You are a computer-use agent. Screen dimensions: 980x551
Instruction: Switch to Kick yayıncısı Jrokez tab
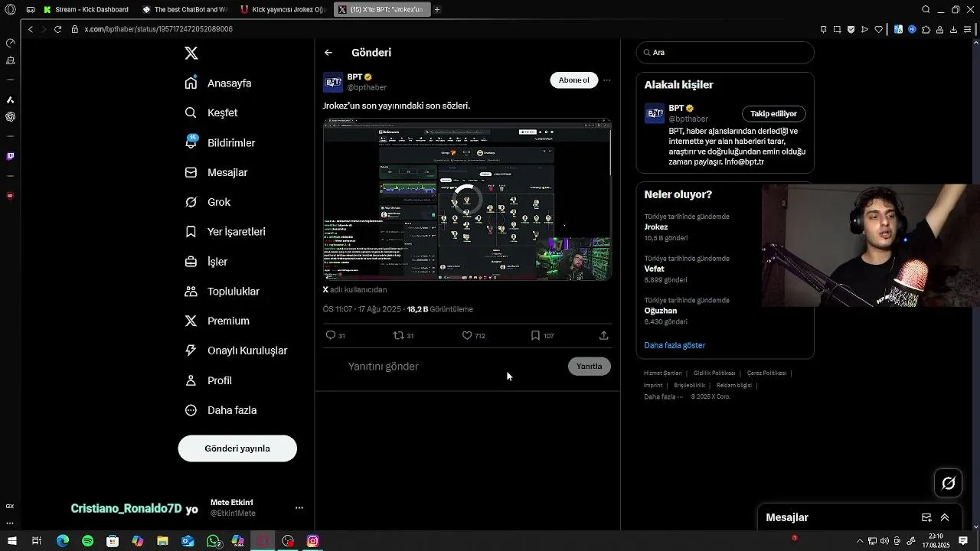point(283,10)
